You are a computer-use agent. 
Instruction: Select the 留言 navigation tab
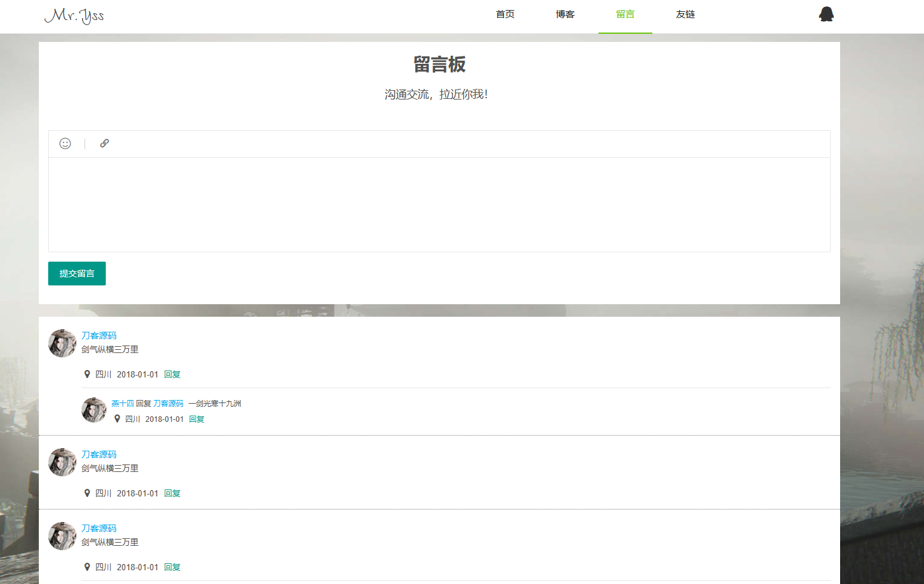pos(625,14)
